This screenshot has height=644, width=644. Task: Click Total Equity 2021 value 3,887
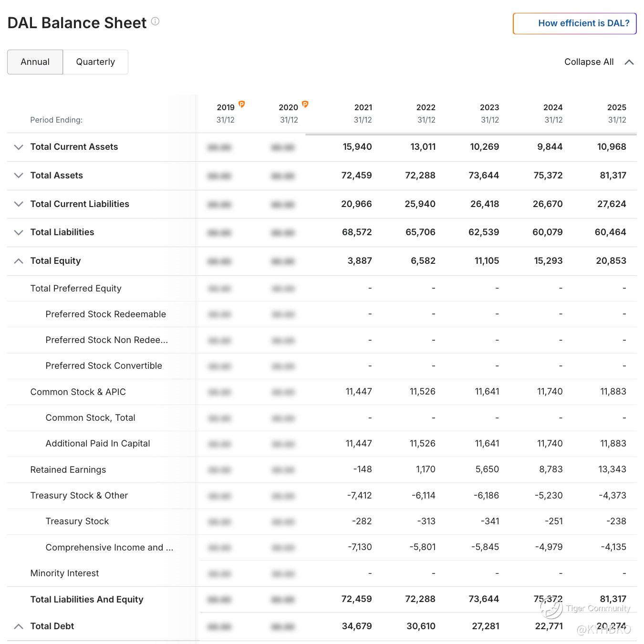point(360,261)
